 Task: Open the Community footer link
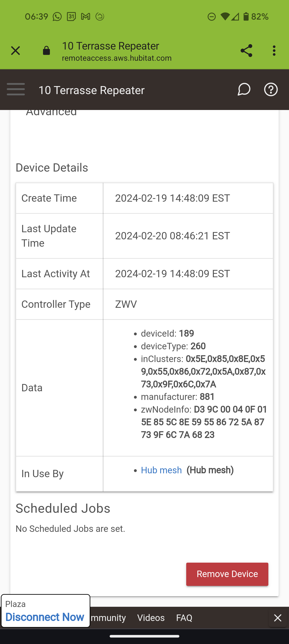[108, 618]
